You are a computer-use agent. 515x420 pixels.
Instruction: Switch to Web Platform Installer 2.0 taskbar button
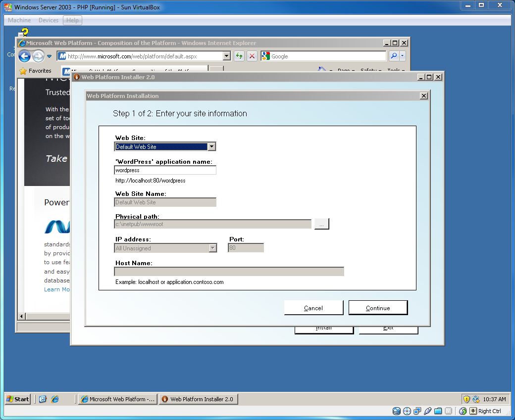click(199, 399)
